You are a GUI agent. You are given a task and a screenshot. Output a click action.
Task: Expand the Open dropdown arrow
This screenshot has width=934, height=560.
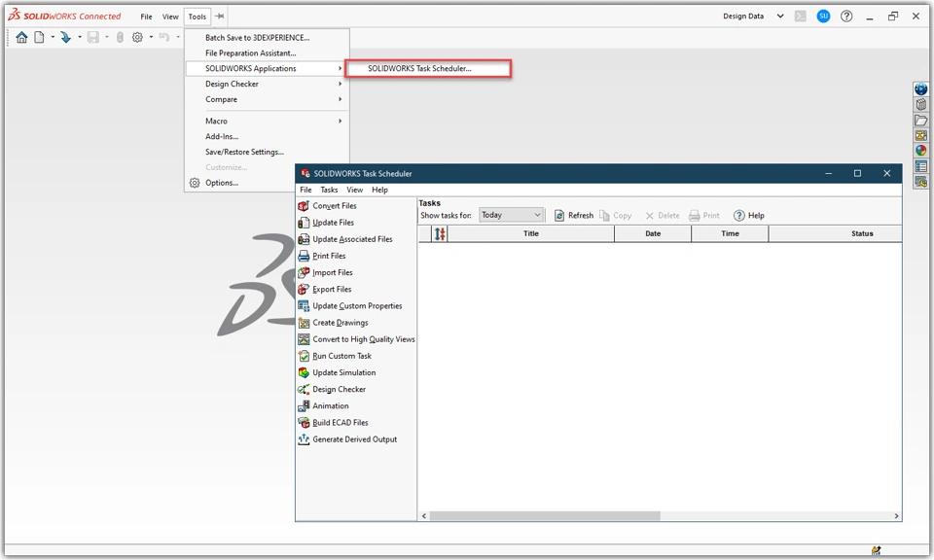79,38
